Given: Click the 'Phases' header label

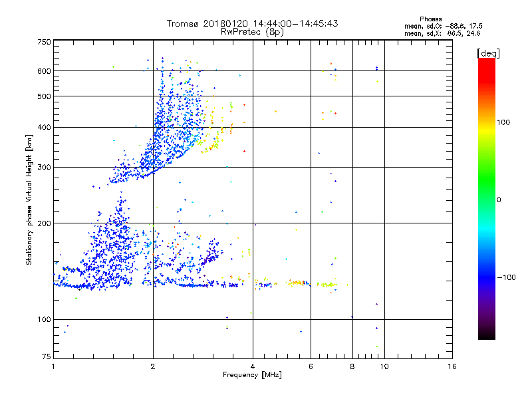Looking at the screenshot, I should pos(430,19).
